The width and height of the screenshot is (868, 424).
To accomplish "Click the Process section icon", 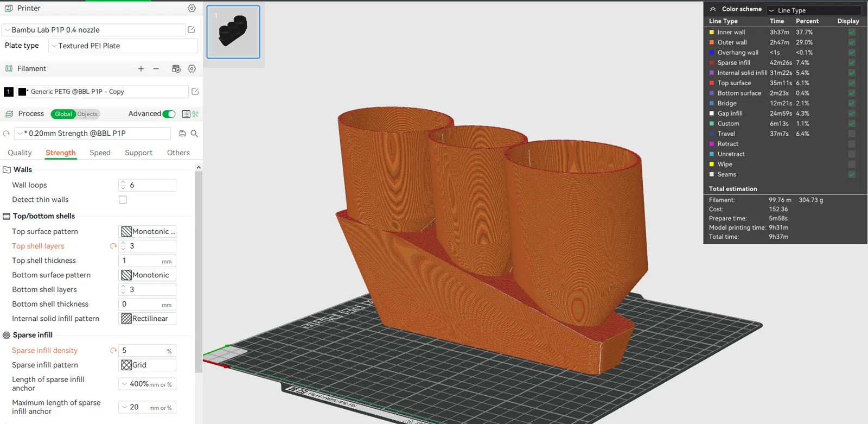I will [9, 114].
